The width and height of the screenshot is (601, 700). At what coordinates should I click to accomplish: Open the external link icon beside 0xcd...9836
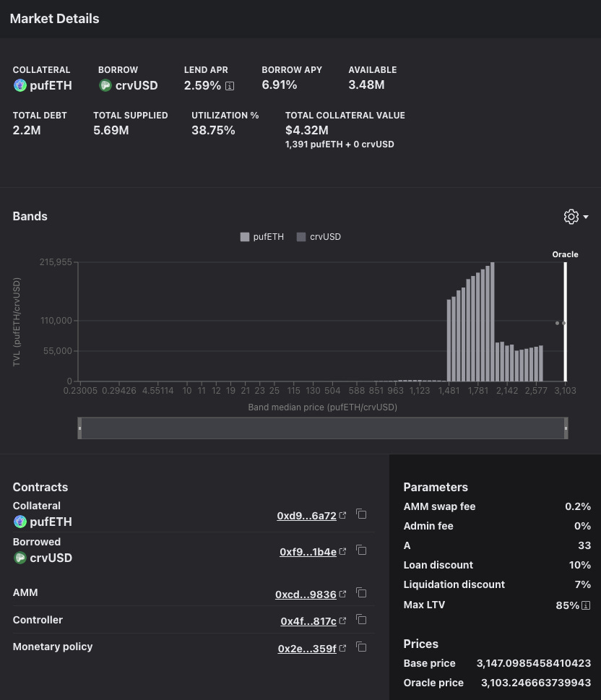click(342, 595)
